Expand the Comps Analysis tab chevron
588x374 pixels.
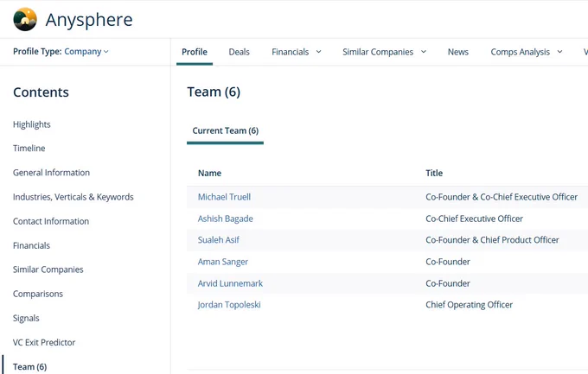[559, 52]
